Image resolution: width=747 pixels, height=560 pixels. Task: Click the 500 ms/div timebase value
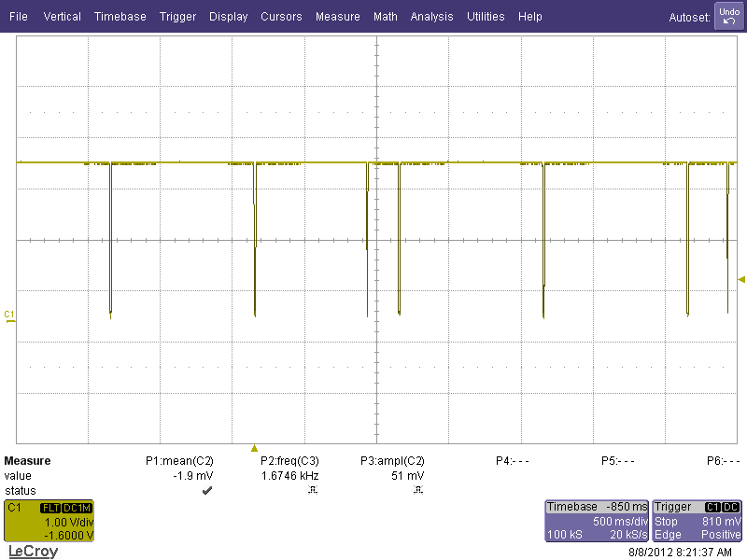click(x=620, y=522)
